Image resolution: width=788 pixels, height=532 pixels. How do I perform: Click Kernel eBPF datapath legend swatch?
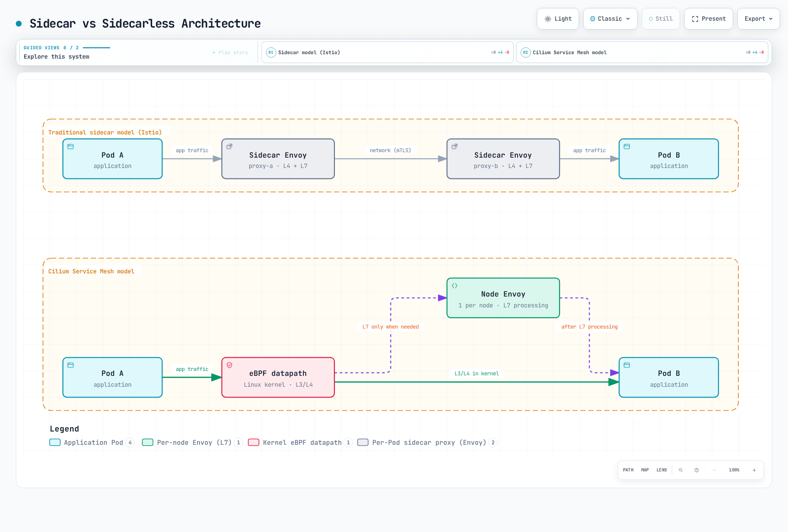[x=254, y=442]
